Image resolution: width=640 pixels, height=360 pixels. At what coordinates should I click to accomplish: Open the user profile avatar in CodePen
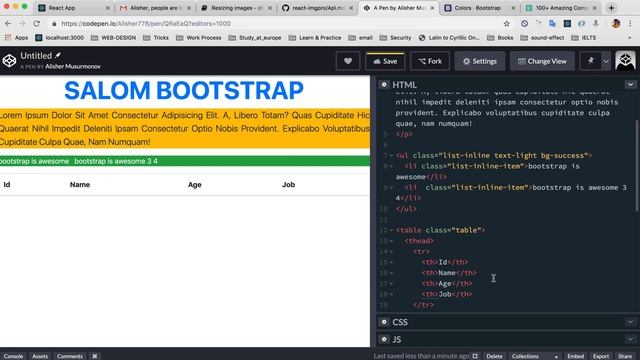point(625,61)
